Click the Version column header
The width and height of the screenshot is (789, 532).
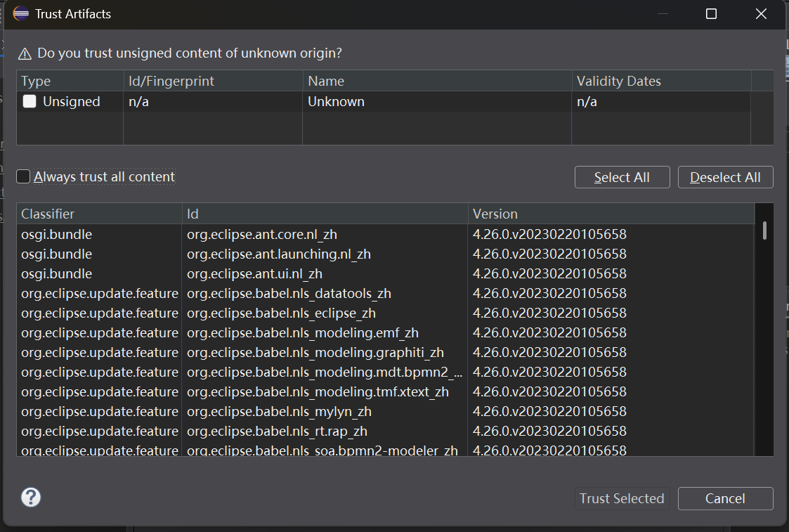click(610, 214)
